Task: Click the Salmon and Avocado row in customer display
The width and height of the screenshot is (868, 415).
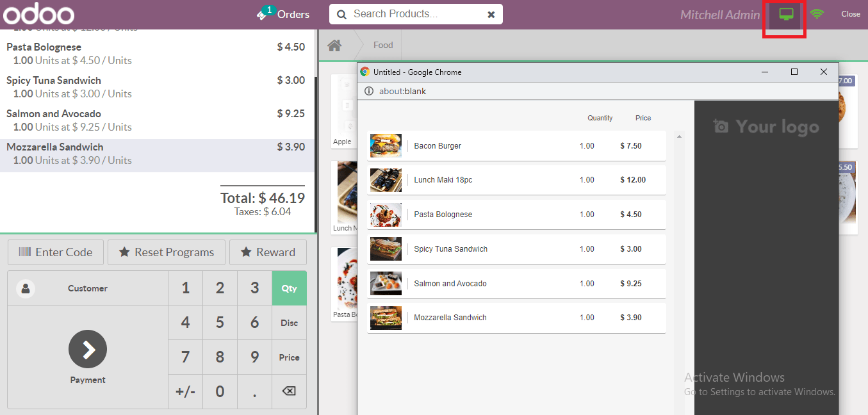Action: click(516, 284)
